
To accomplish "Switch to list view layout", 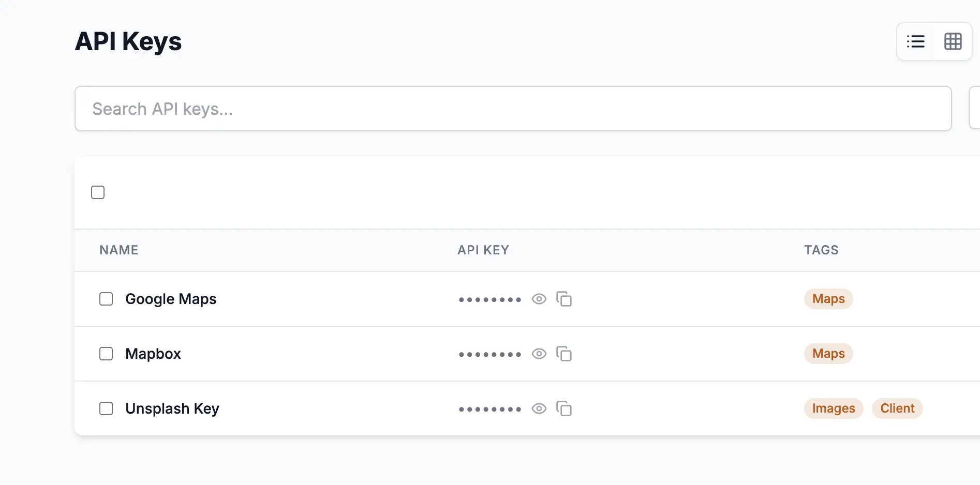I will 915,41.
